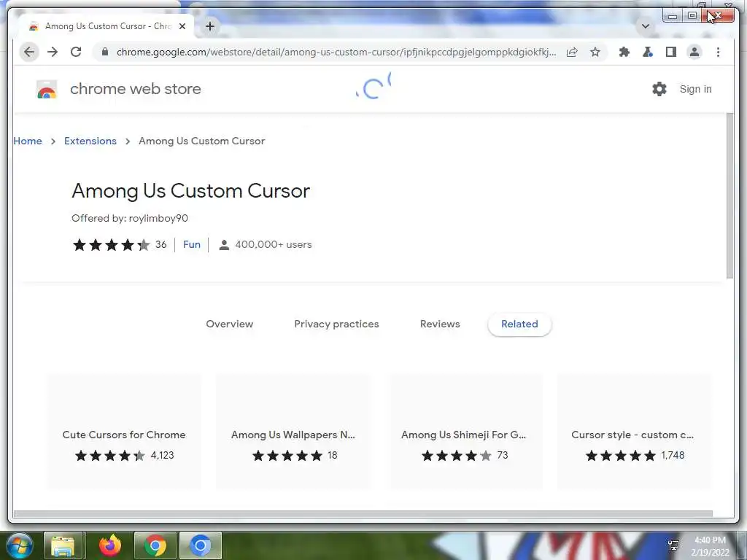The width and height of the screenshot is (747, 560).
Task: Open the Windows Start menu
Action: point(19,545)
